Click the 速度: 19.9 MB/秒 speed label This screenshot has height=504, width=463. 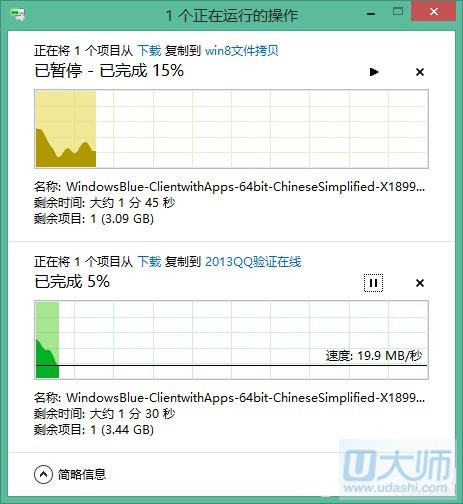(x=374, y=356)
